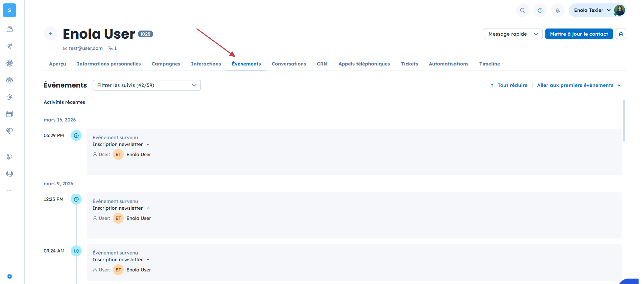Click the blue S logo in sidebar
Image resolution: width=644 pixels, height=284 pixels.
click(9, 10)
